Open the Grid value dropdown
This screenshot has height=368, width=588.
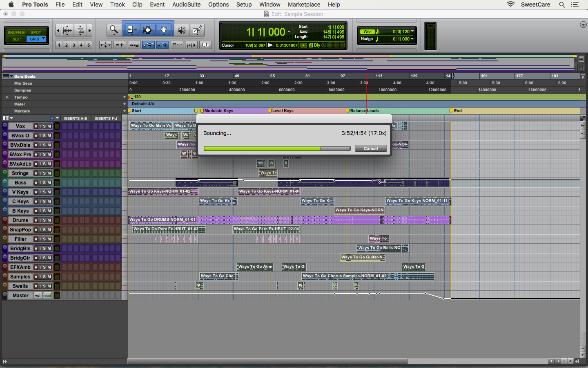point(412,31)
